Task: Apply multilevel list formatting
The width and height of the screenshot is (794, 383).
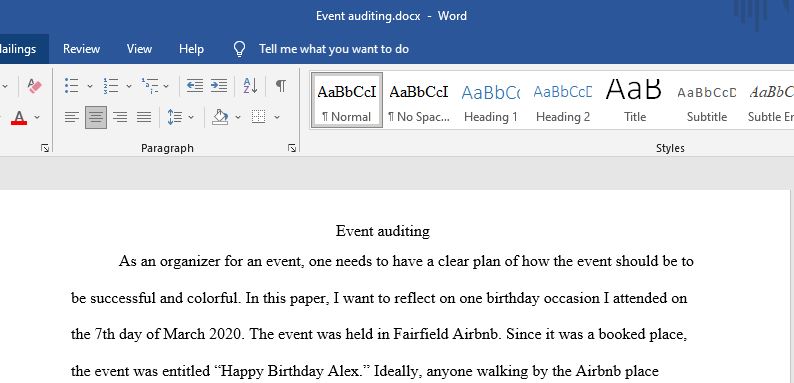Action: [150, 86]
